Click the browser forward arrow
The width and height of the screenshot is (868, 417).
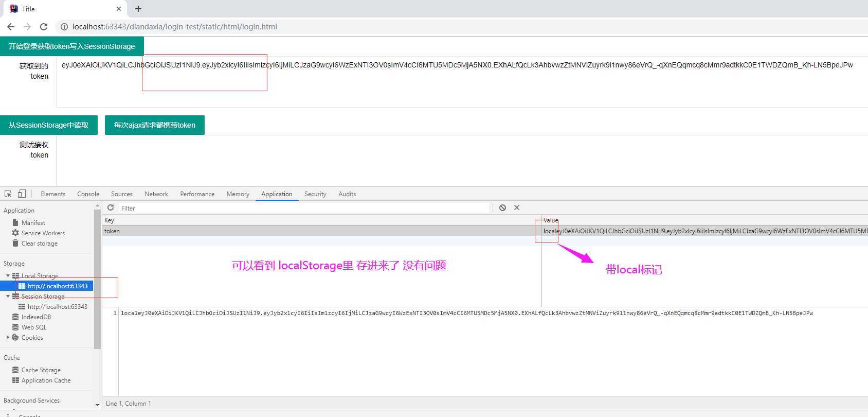27,27
